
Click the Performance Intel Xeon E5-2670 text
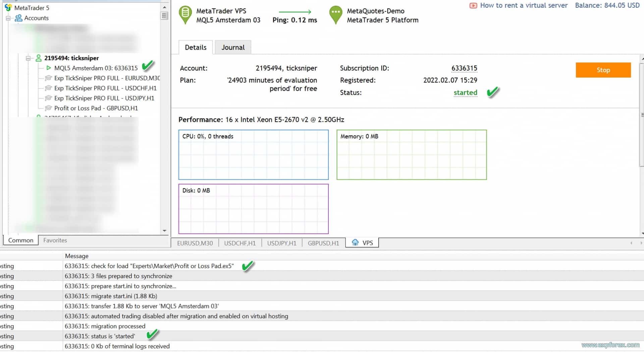261,120
